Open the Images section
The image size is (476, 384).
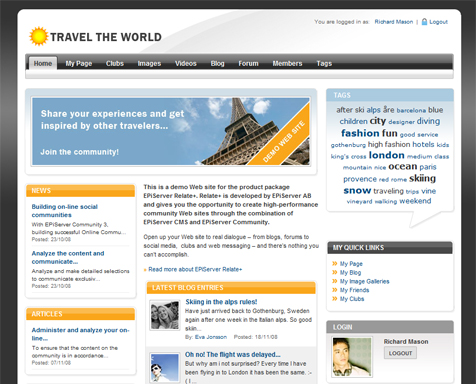(149, 63)
